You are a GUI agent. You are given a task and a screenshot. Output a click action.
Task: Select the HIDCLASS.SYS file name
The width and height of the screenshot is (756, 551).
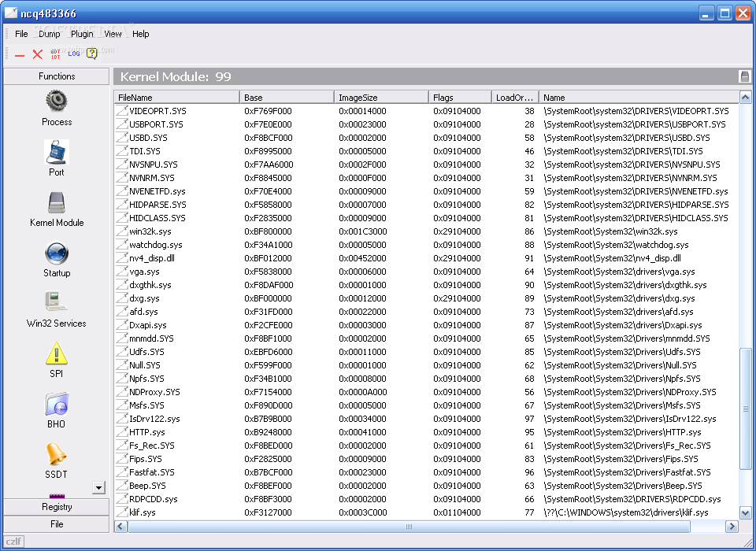(157, 218)
